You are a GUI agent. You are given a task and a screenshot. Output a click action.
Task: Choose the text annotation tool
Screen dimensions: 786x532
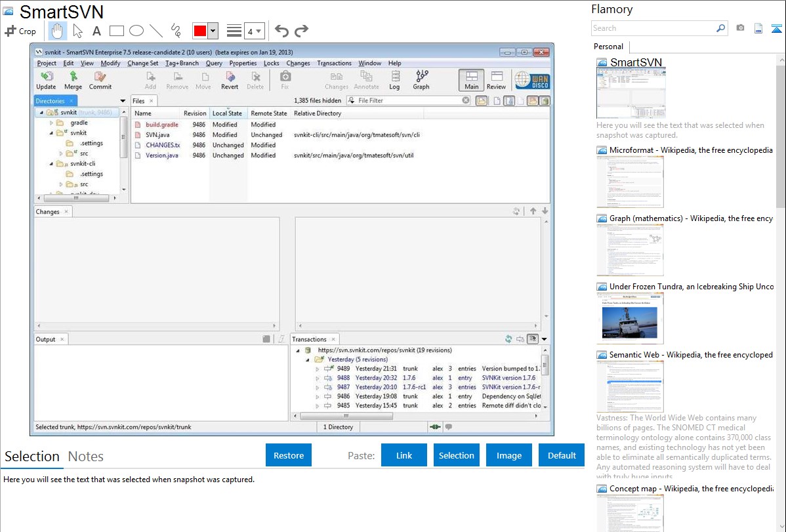pyautogui.click(x=96, y=31)
